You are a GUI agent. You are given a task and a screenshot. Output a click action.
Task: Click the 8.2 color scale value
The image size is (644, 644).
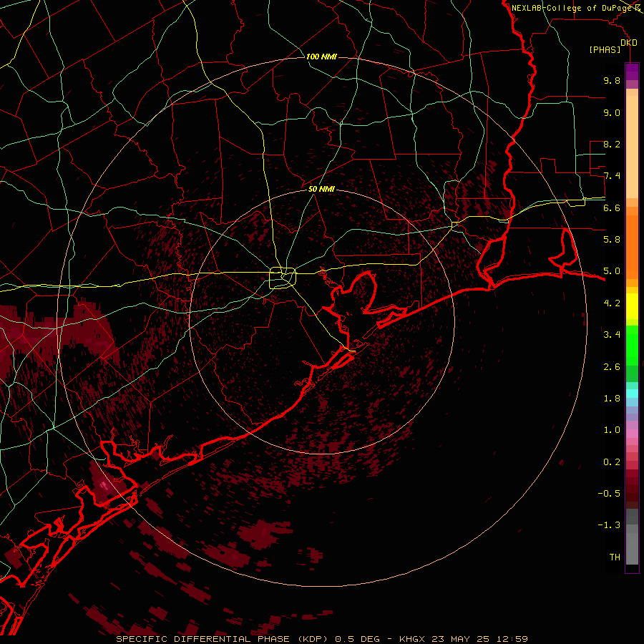[612, 144]
